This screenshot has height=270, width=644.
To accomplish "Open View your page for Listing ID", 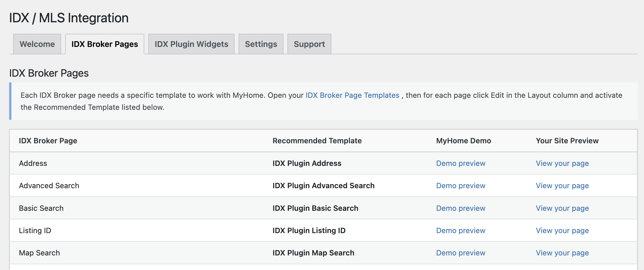I will pos(562,231).
